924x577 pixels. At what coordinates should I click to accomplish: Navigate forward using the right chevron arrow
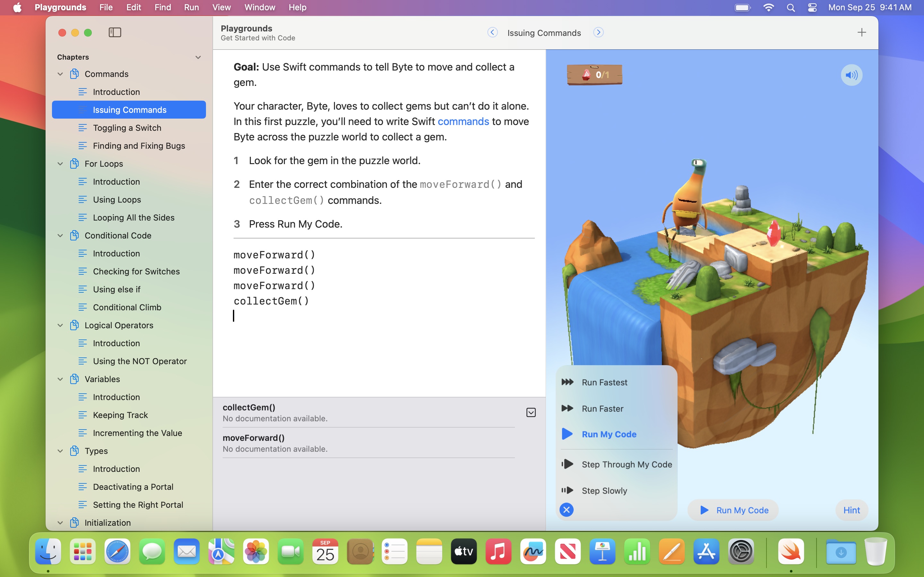coord(598,32)
